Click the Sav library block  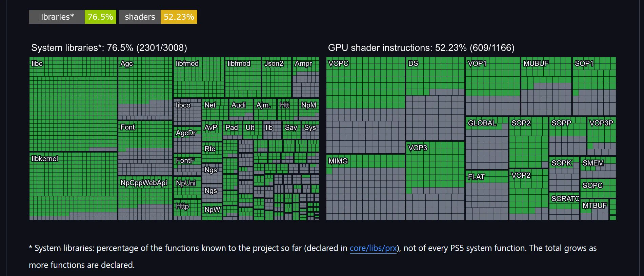point(291,130)
